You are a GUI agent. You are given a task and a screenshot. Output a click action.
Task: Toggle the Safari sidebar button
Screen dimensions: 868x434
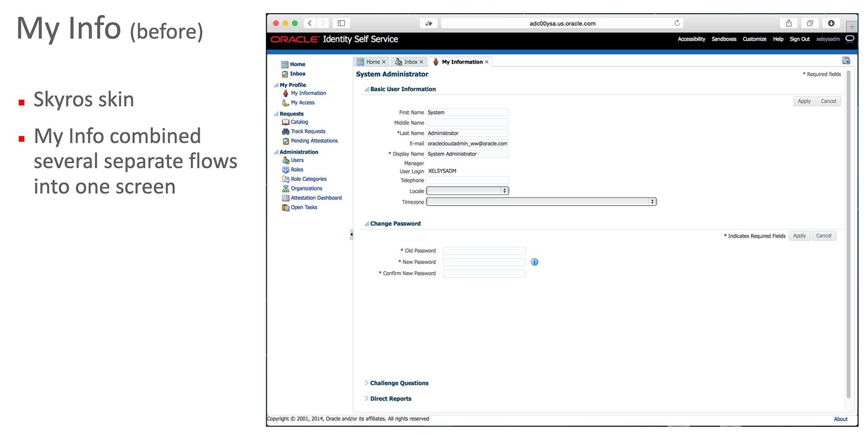341,23
